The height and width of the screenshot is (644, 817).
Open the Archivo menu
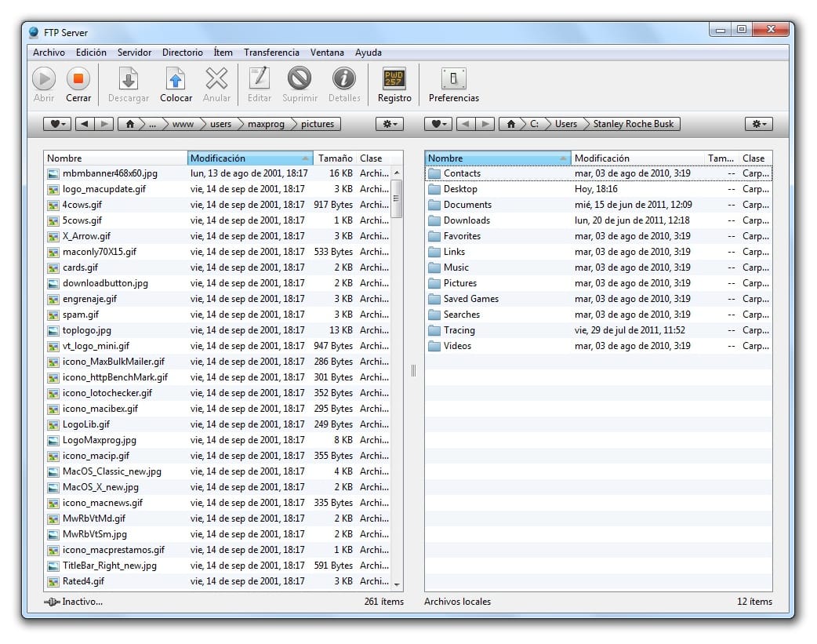[49, 53]
